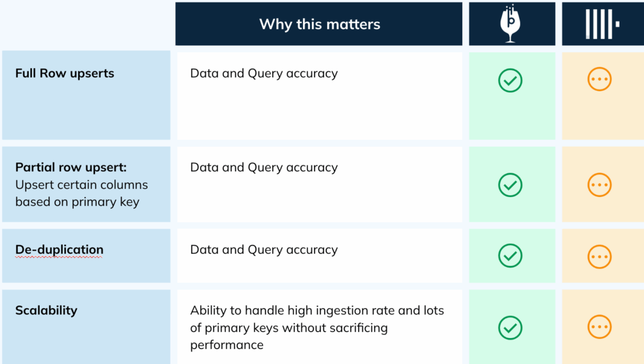This screenshot has width=644, height=364.
Task: Click green checkmark in De-duplication row
Action: 511,256
